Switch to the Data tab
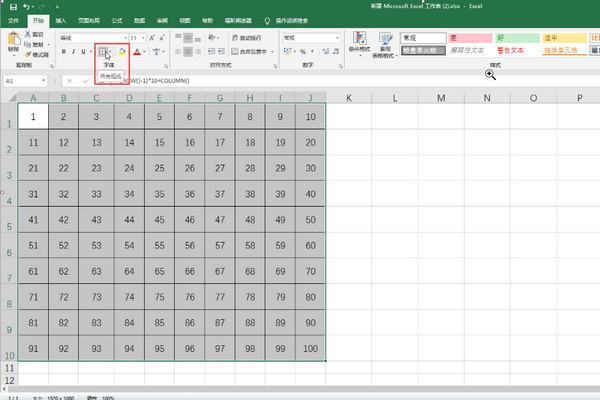The image size is (600, 400). pos(140,21)
